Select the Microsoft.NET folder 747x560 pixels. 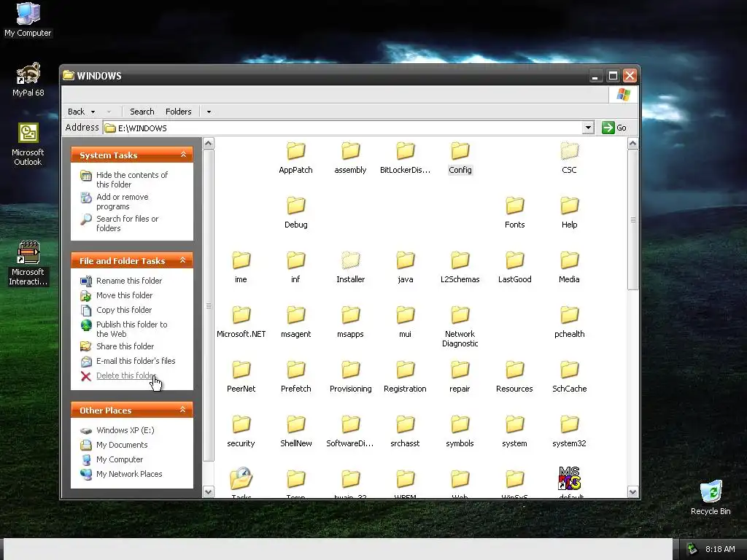coord(241,322)
